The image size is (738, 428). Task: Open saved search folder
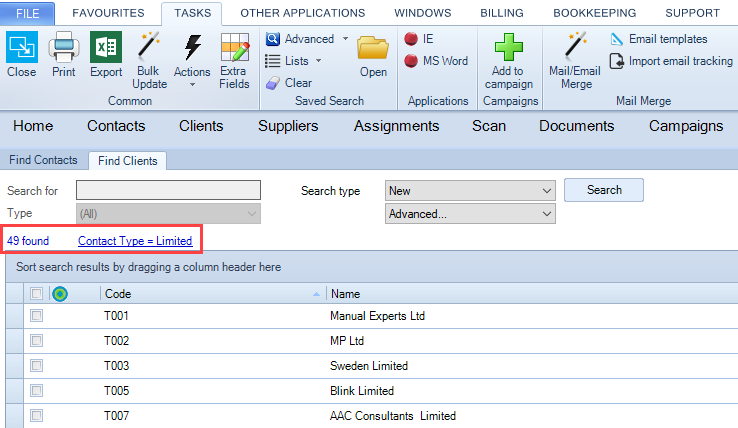coord(373,48)
